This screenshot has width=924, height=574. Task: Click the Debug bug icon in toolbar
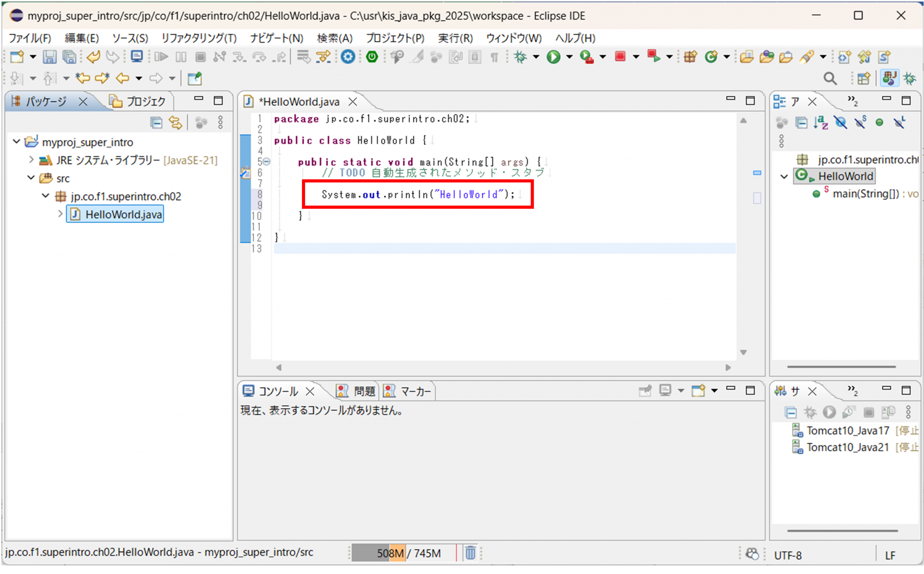(x=521, y=57)
